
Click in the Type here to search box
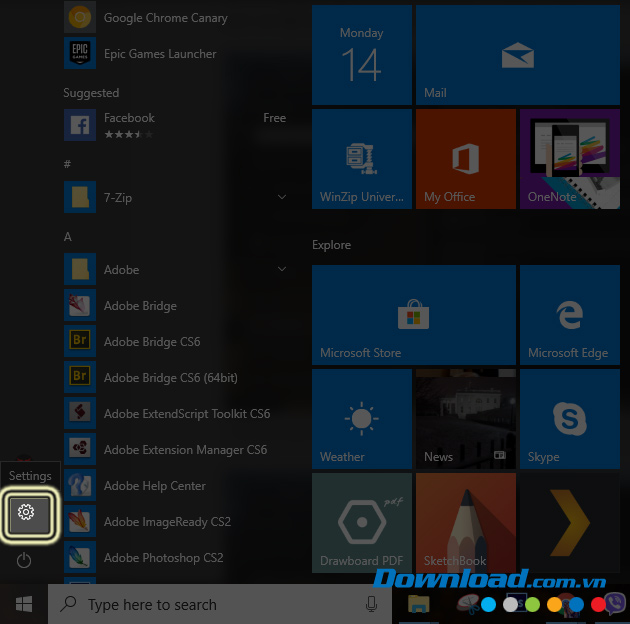pos(220,604)
